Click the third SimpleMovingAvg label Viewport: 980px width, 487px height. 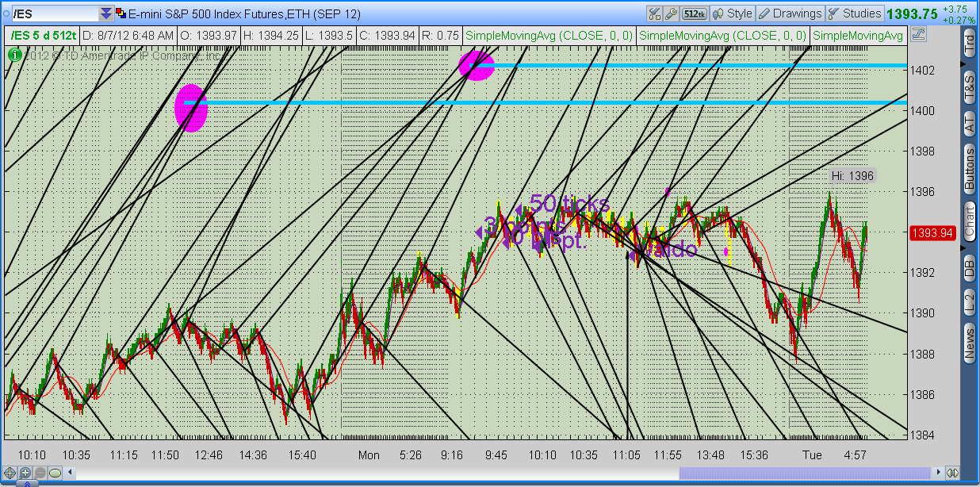point(858,35)
